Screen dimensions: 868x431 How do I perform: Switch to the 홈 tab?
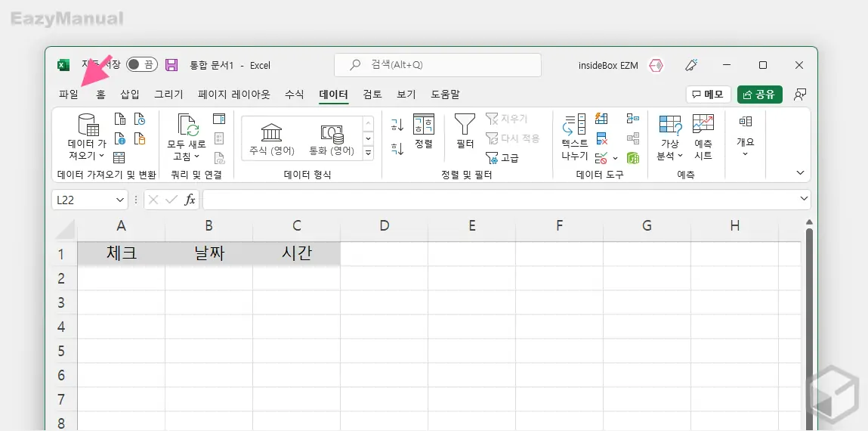[100, 95]
